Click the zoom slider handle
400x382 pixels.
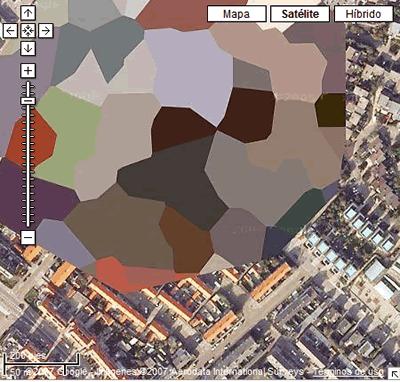tap(28, 101)
